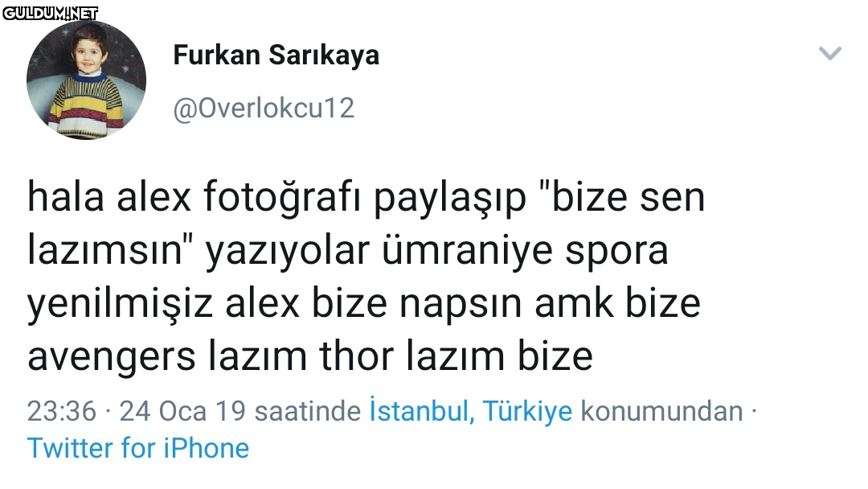This screenshot has height=489, width=868.
Task: Click the tweet line starting "hala alex"
Action: (x=366, y=198)
